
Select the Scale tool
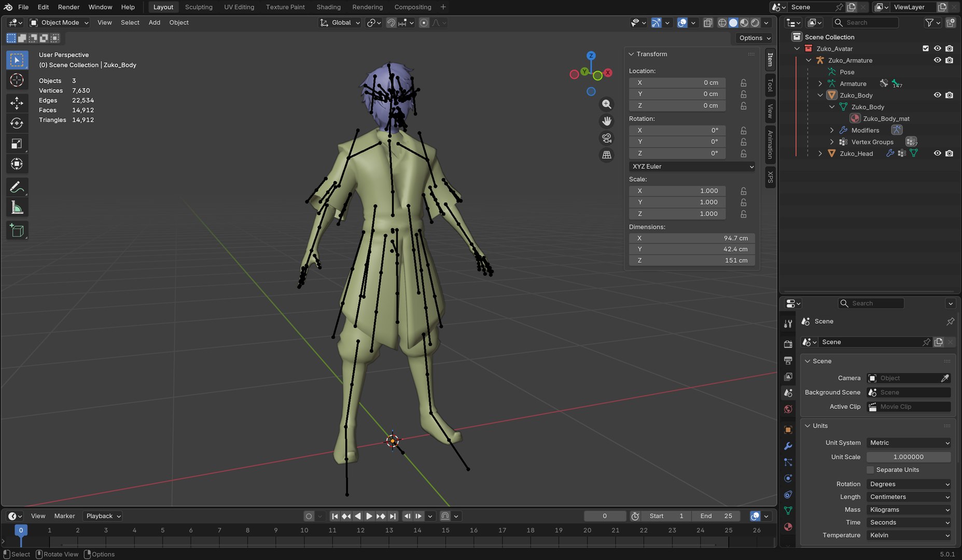point(17,144)
